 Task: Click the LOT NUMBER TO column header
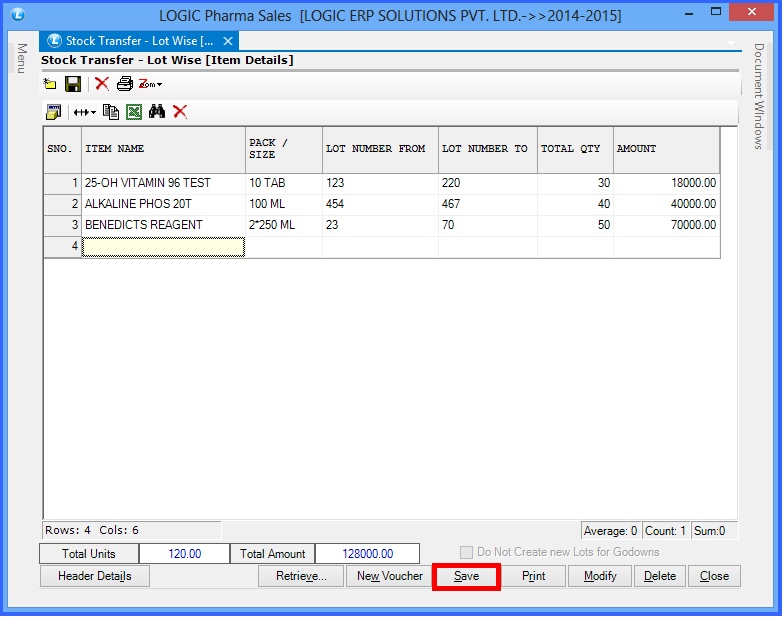[x=488, y=150]
